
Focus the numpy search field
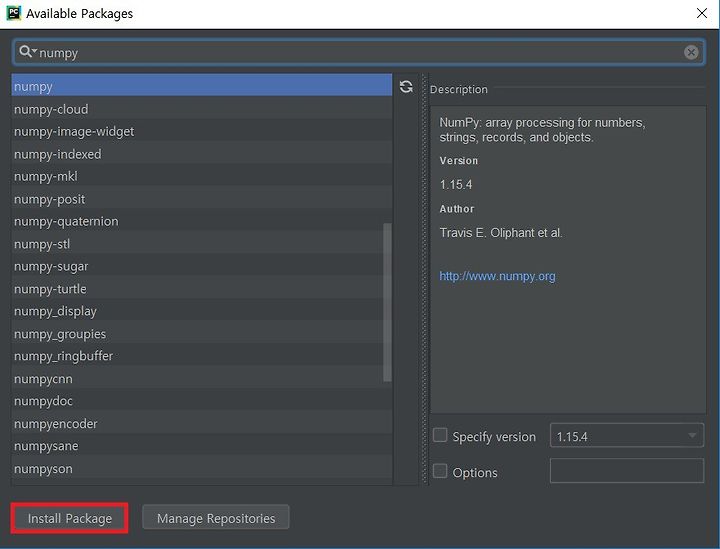(x=358, y=52)
